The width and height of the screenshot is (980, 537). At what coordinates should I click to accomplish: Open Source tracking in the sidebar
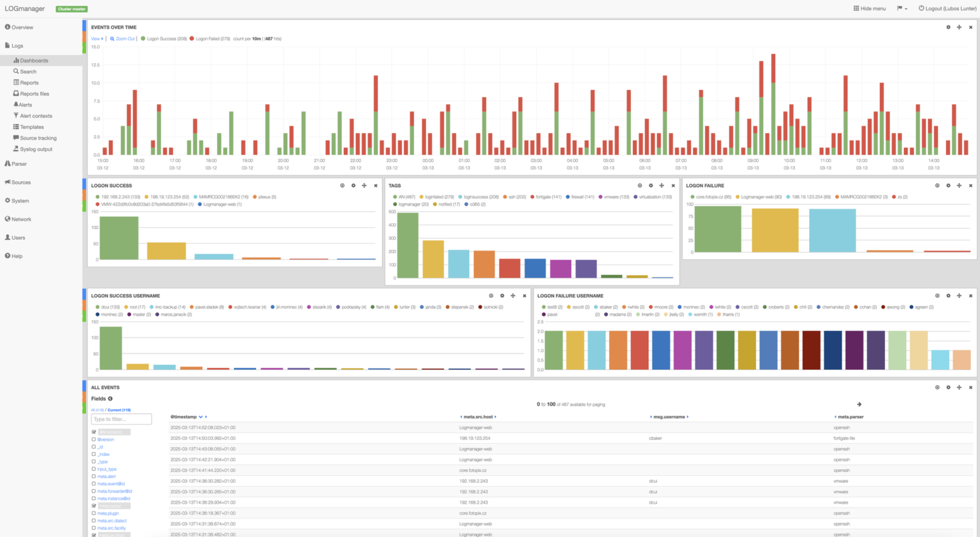tap(37, 138)
